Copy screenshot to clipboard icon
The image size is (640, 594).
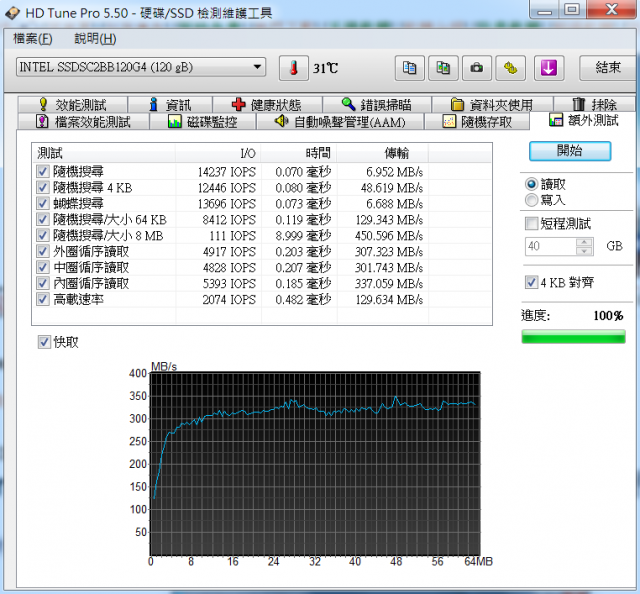point(443,68)
